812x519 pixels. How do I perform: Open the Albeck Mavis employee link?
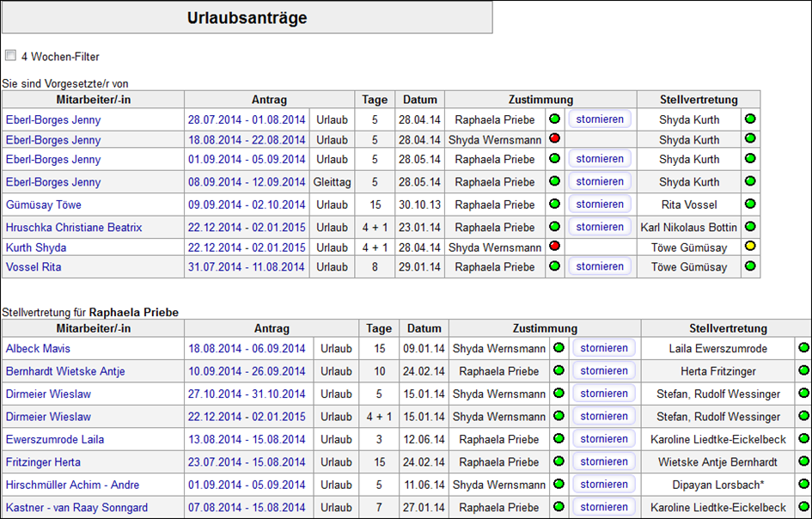tap(38, 349)
